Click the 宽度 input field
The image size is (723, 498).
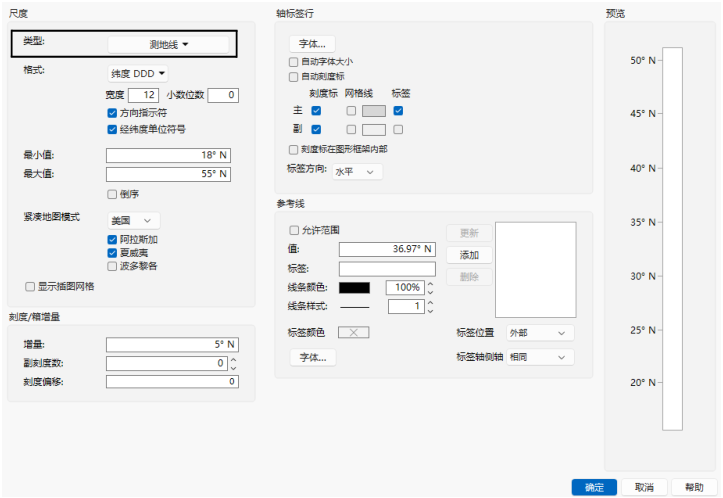(143, 95)
